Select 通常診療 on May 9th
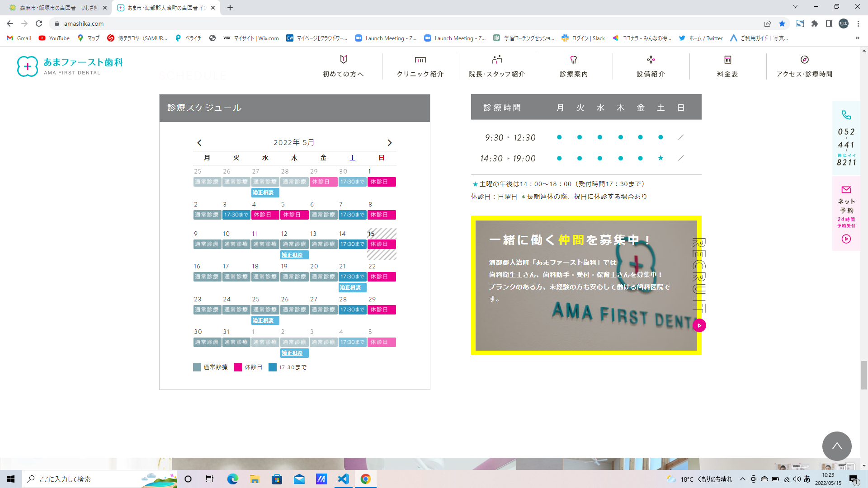The image size is (868, 488). pyautogui.click(x=207, y=244)
